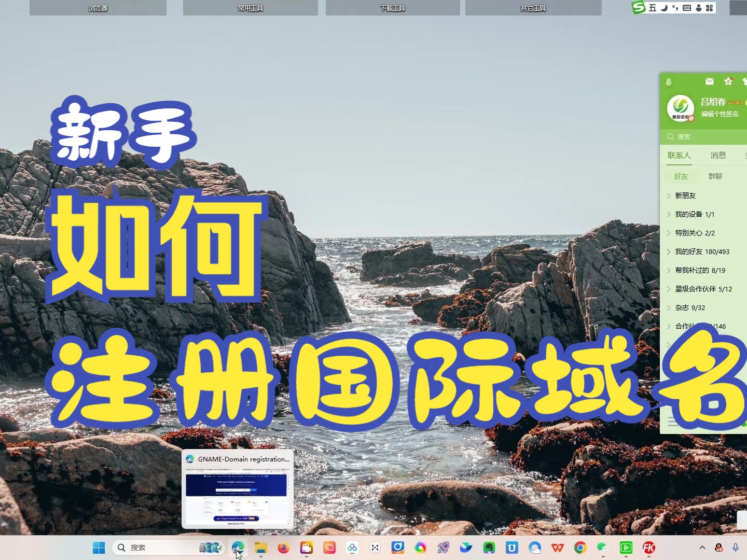Open Google Chrome in the taskbar
This screenshot has width=747, height=560.
(580, 548)
